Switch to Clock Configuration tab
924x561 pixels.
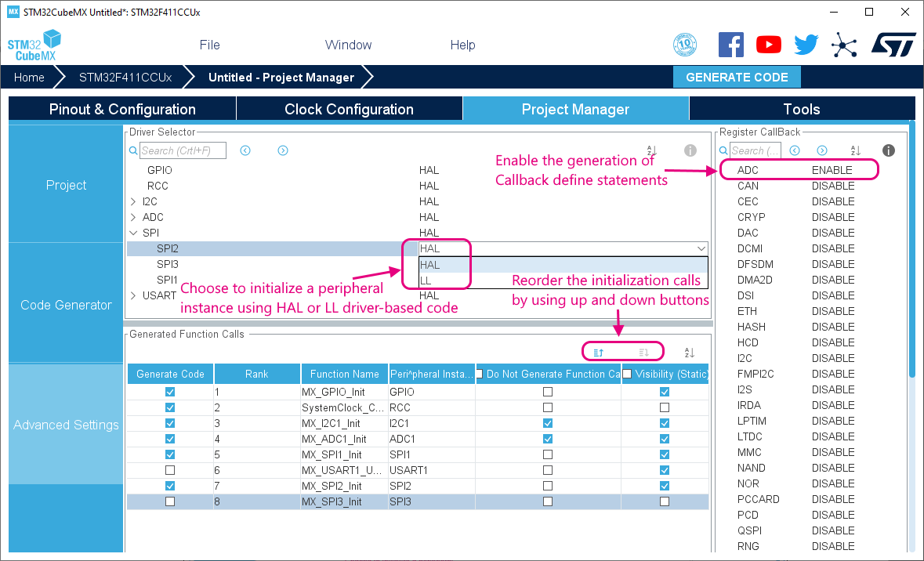[350, 109]
